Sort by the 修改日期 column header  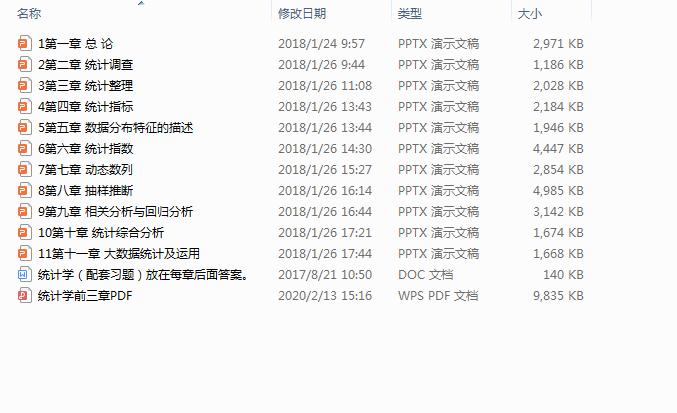[302, 14]
